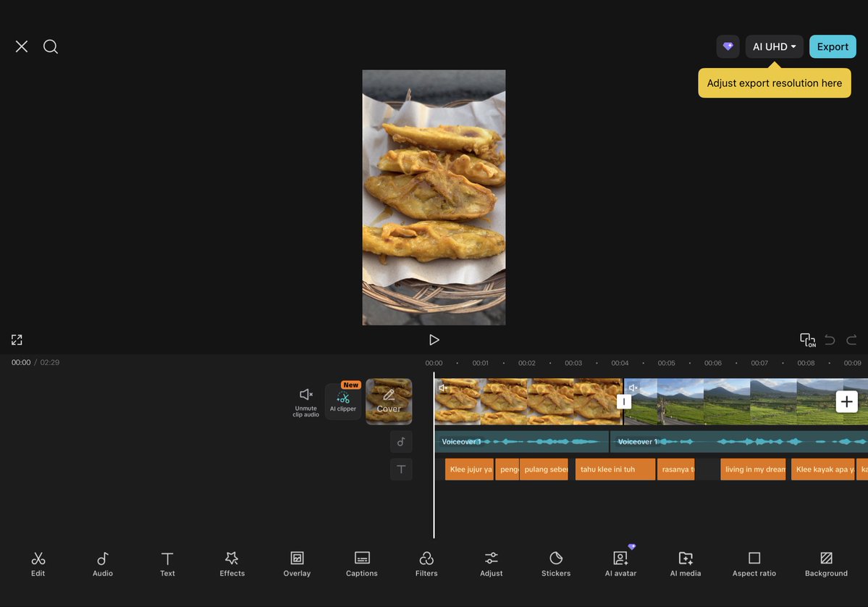
Task: Open the search magnifier icon
Action: [x=51, y=46]
